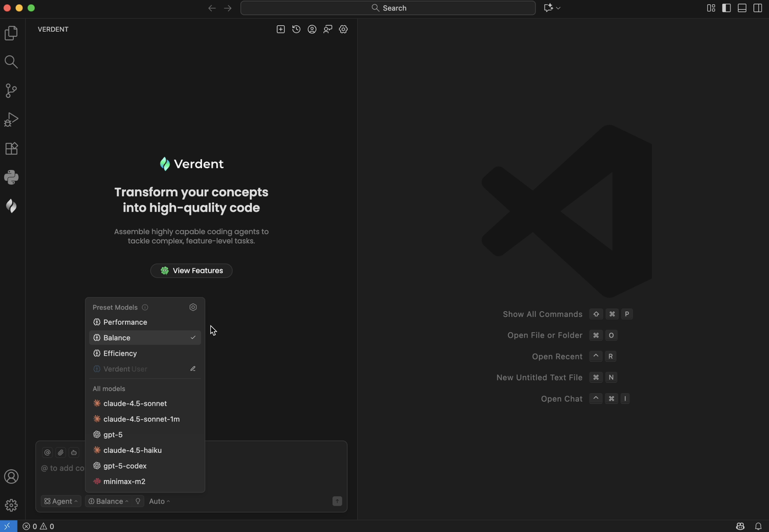This screenshot has height=532, width=769.
Task: Select the Performance preset model
Action: (x=125, y=322)
